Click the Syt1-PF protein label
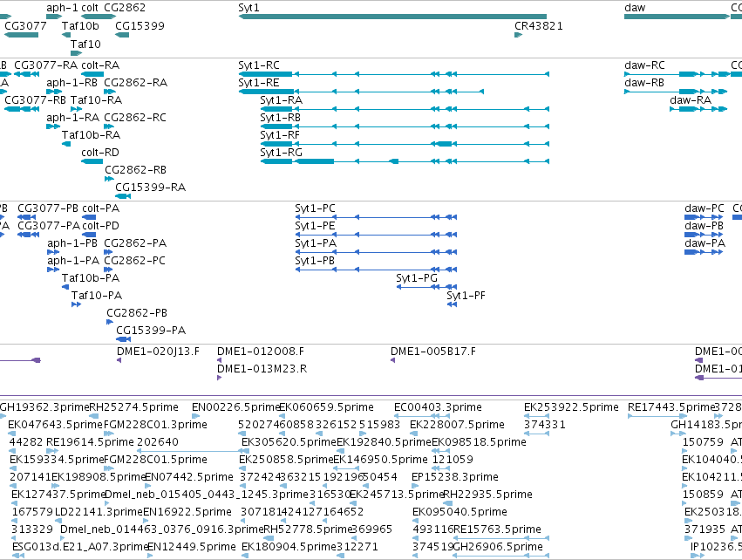The height and width of the screenshot is (560, 742). (466, 296)
